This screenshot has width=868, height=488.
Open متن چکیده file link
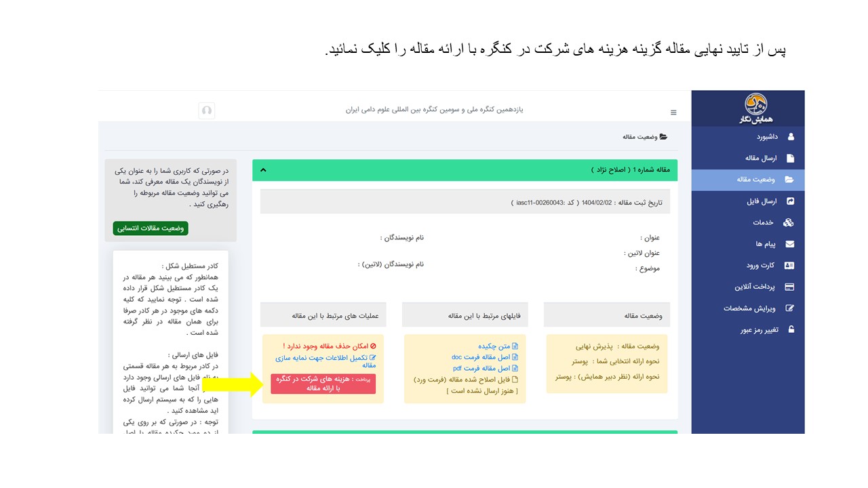click(x=498, y=346)
